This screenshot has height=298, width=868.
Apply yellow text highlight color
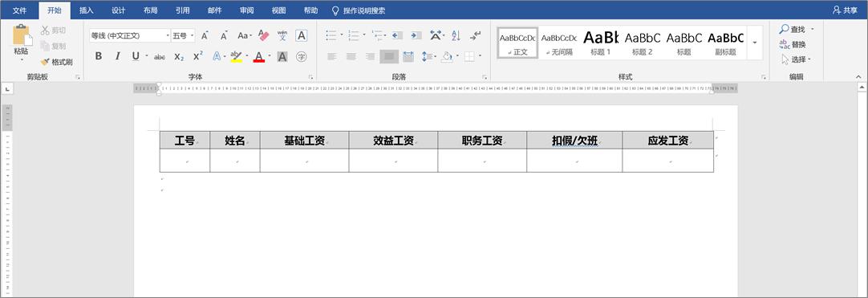237,56
